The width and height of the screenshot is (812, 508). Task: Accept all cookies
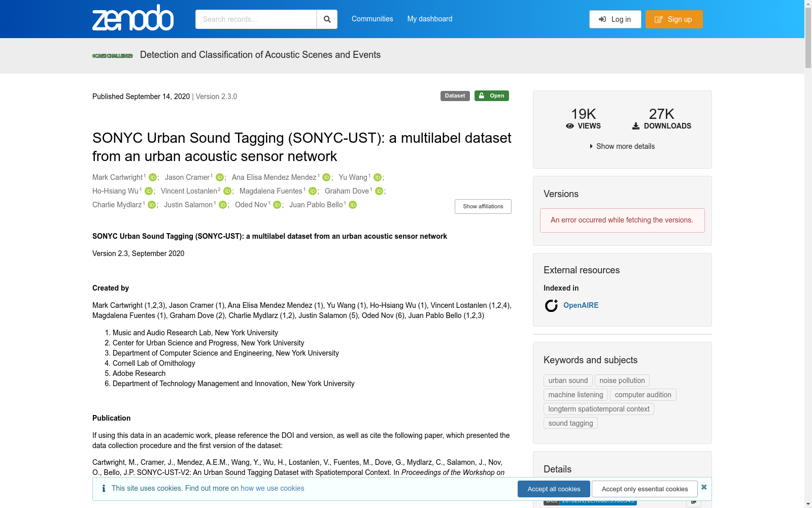554,489
